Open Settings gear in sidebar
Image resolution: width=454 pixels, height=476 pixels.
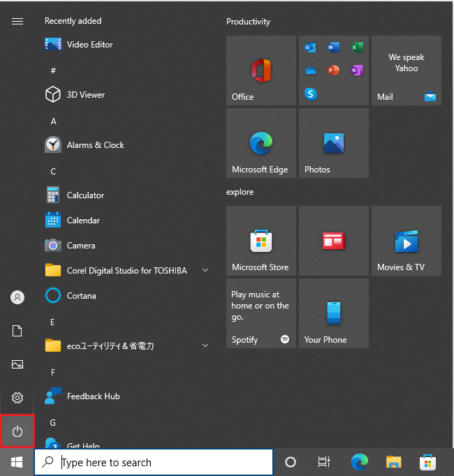pos(17,398)
